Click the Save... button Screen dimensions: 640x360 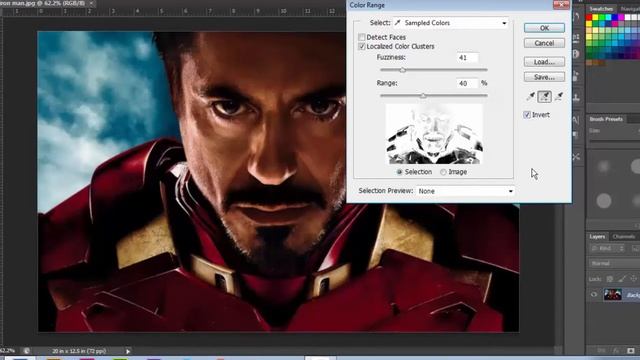544,77
